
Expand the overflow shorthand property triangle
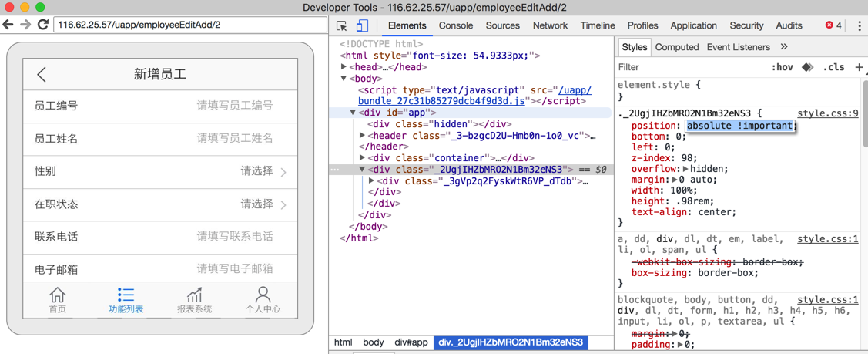point(686,169)
